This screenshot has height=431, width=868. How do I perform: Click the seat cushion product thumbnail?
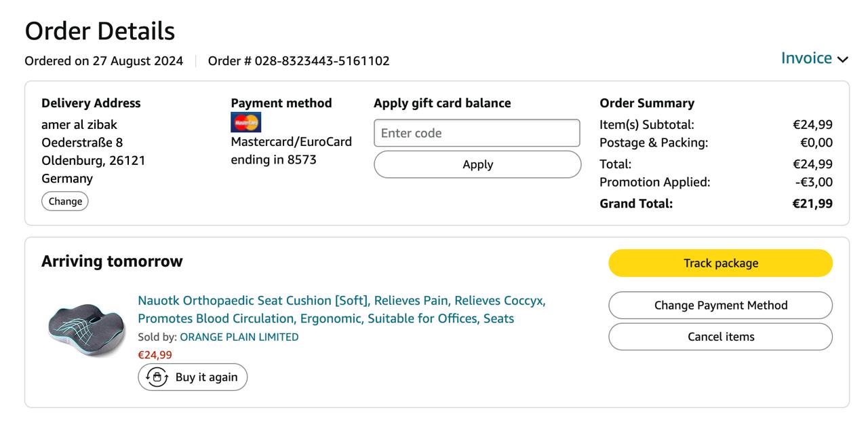coord(87,331)
